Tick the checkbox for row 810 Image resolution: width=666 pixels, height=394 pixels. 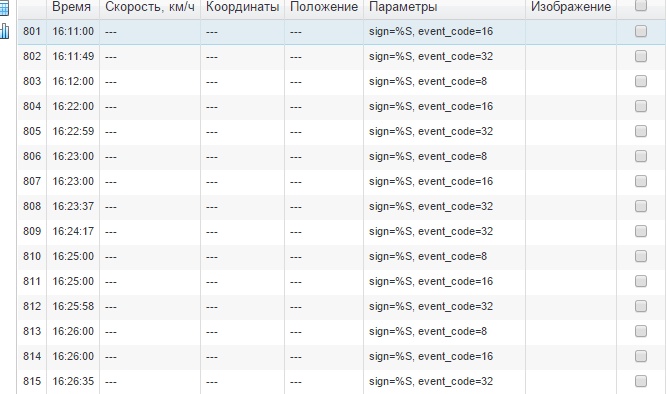click(641, 256)
